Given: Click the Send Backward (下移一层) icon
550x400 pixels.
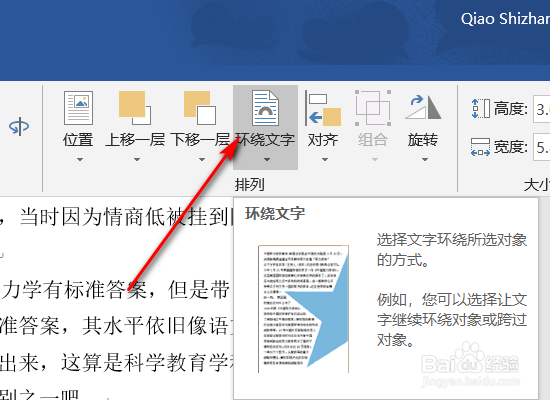Looking at the screenshot, I should 200,108.
